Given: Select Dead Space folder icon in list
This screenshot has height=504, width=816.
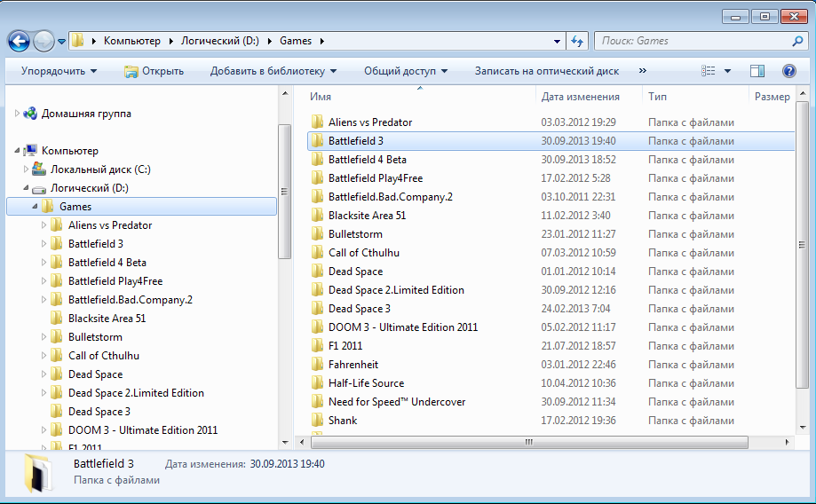Looking at the screenshot, I should point(318,272).
